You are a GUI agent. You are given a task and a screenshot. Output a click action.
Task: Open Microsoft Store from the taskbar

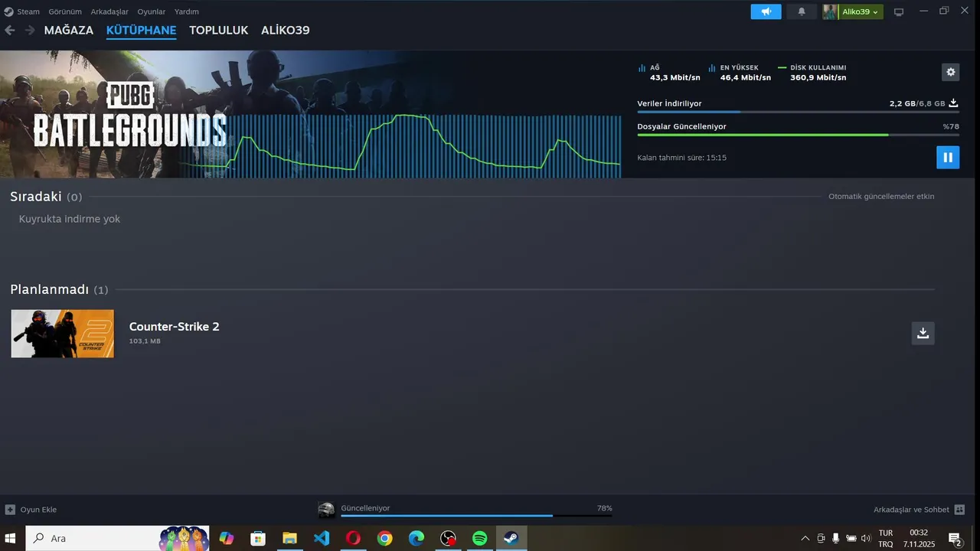tap(258, 539)
